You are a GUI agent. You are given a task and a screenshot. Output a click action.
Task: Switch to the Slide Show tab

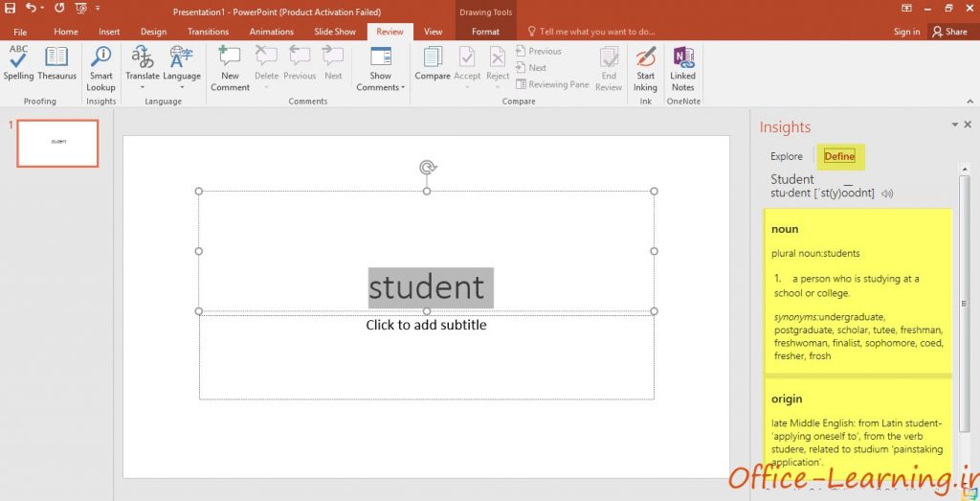[x=335, y=32]
